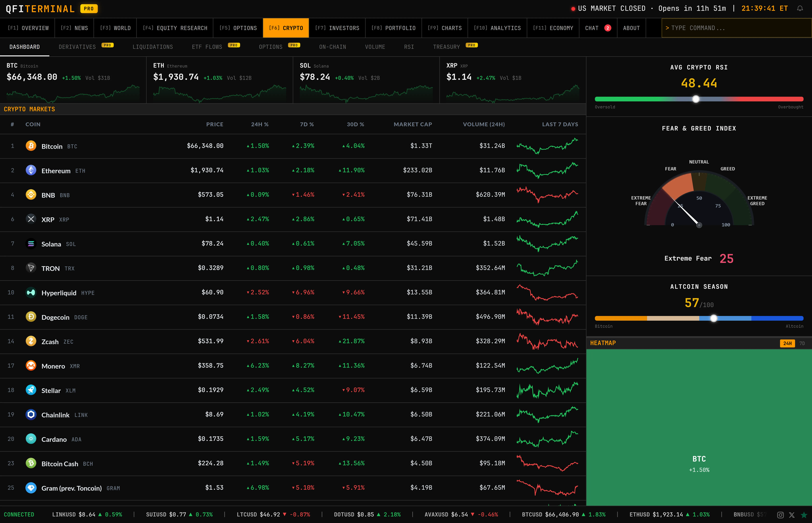Switch heatmap to 24H view
The height and width of the screenshot is (523, 812).
pyautogui.click(x=787, y=343)
